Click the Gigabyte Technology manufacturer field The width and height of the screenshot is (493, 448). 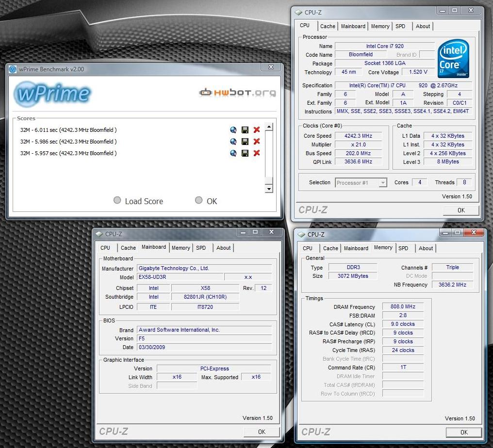click(x=204, y=268)
